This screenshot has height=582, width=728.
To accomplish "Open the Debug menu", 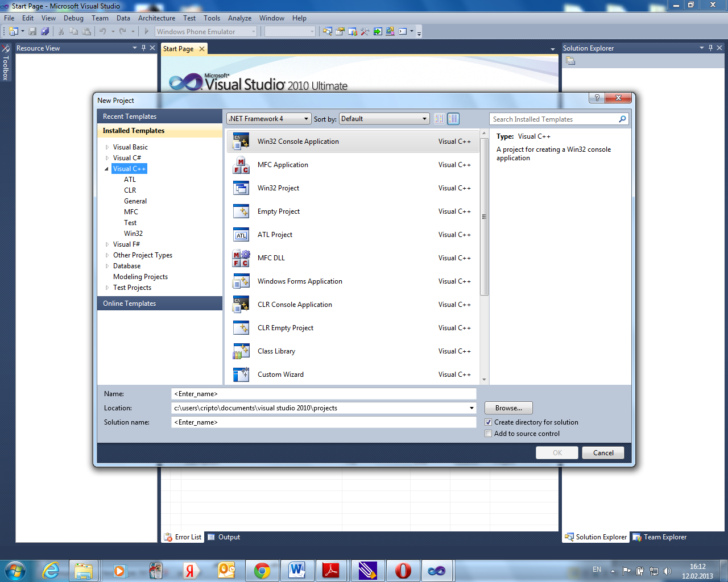I will [73, 18].
